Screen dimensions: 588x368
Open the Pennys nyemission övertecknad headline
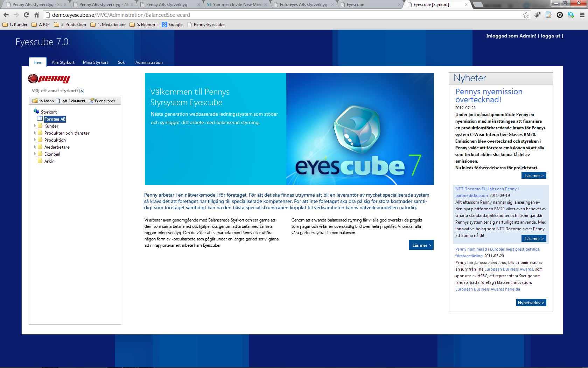point(489,95)
